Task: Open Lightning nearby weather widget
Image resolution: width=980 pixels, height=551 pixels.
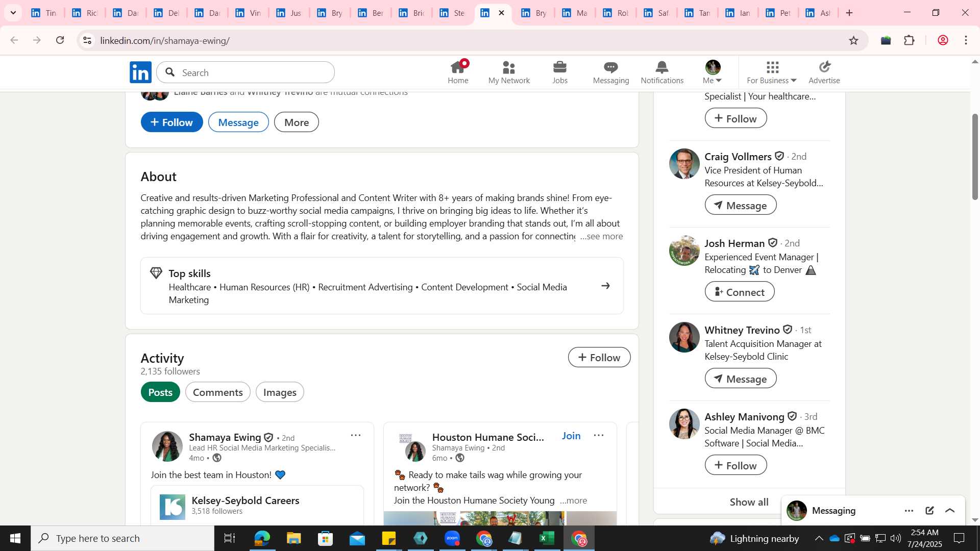Action: point(754,538)
